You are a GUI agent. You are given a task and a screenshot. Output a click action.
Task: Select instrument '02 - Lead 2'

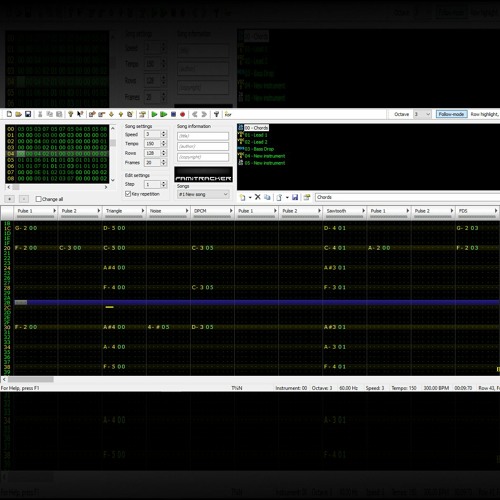coord(256,142)
